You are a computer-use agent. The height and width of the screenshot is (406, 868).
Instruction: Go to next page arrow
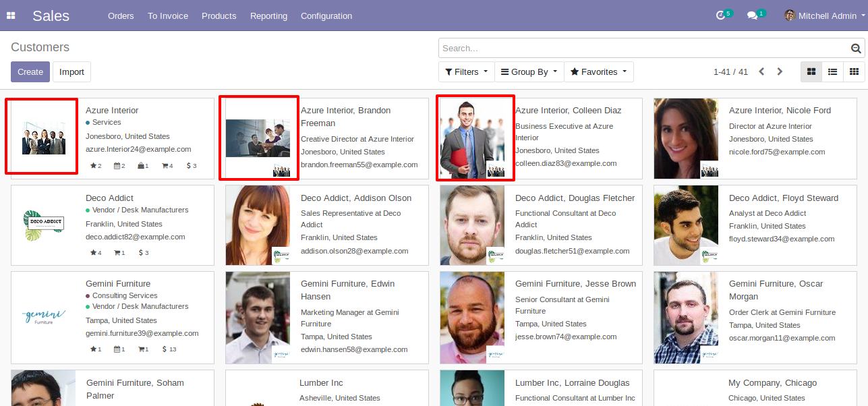click(x=780, y=71)
